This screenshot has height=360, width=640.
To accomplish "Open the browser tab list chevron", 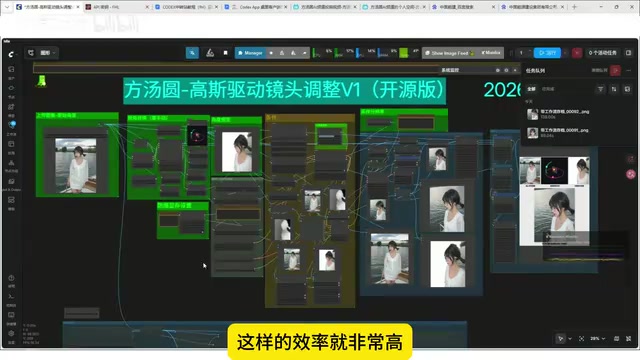I will 7,7.
